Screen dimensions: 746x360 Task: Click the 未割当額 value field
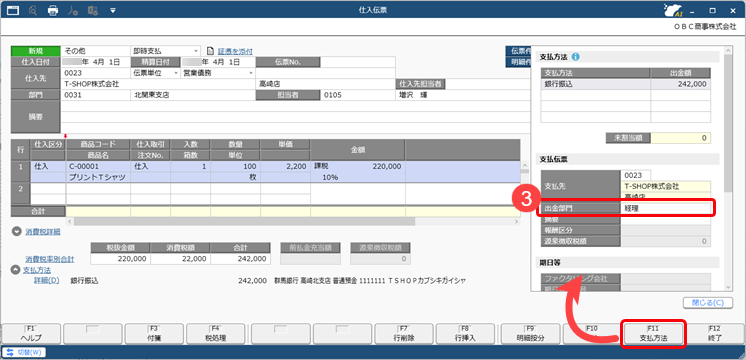pyautogui.click(x=680, y=138)
